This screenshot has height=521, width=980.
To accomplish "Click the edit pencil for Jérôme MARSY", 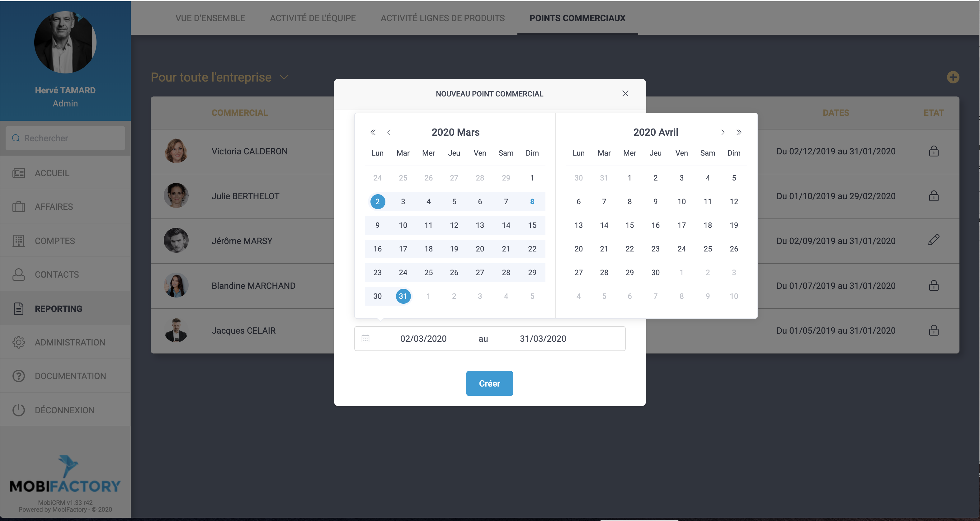I will pos(934,240).
